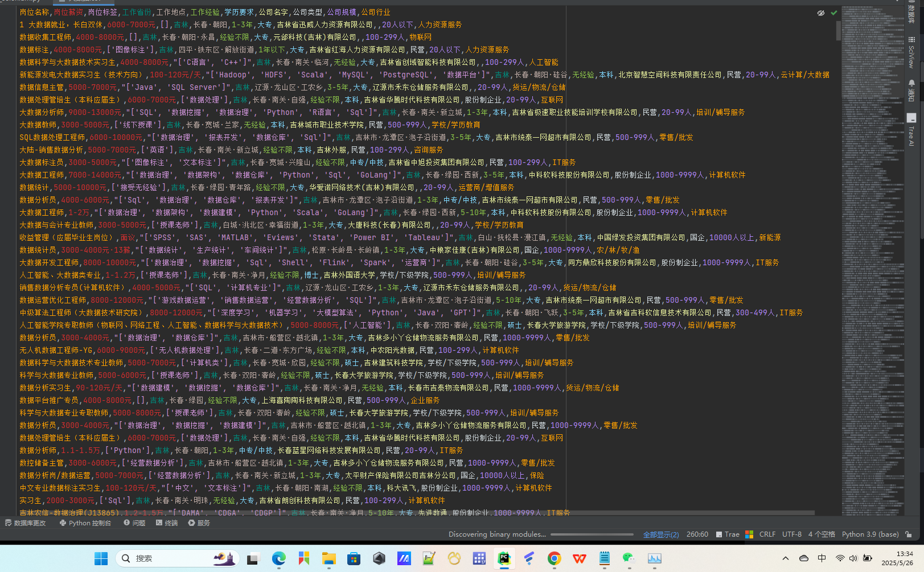
Task: Click the 260:60 line-column indicator
Action: coord(697,534)
